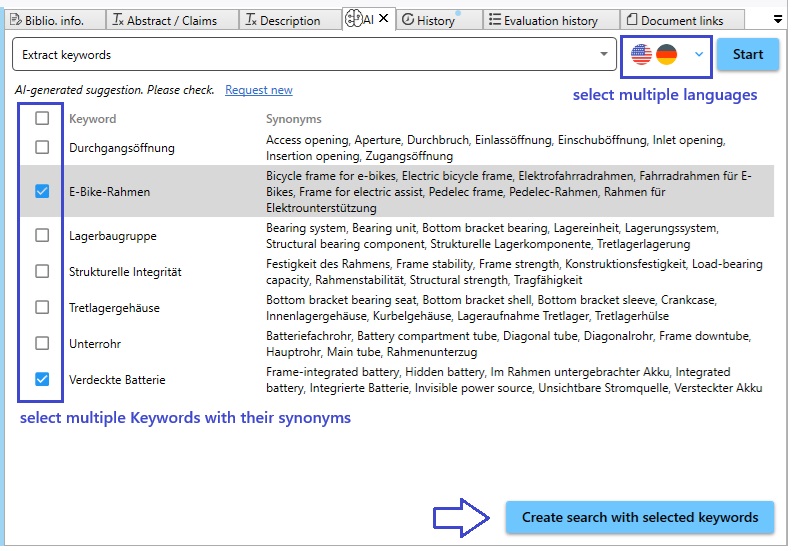The image size is (793, 551).
Task: Open the Biblio. info. tab
Action: pyautogui.click(x=52, y=20)
